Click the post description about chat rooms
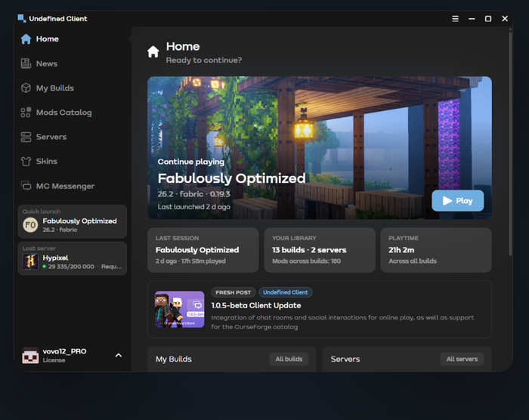Screen dimensions: 529x420 coord(342,322)
